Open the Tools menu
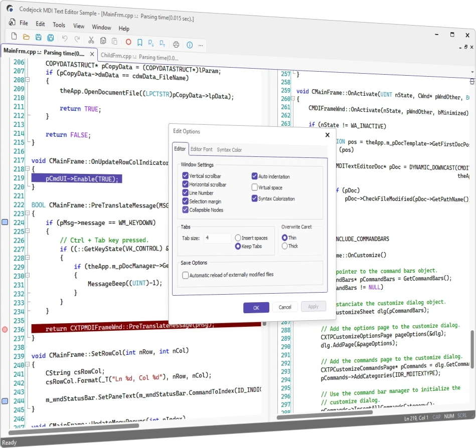The height and width of the screenshot is (448, 476). (x=59, y=25)
